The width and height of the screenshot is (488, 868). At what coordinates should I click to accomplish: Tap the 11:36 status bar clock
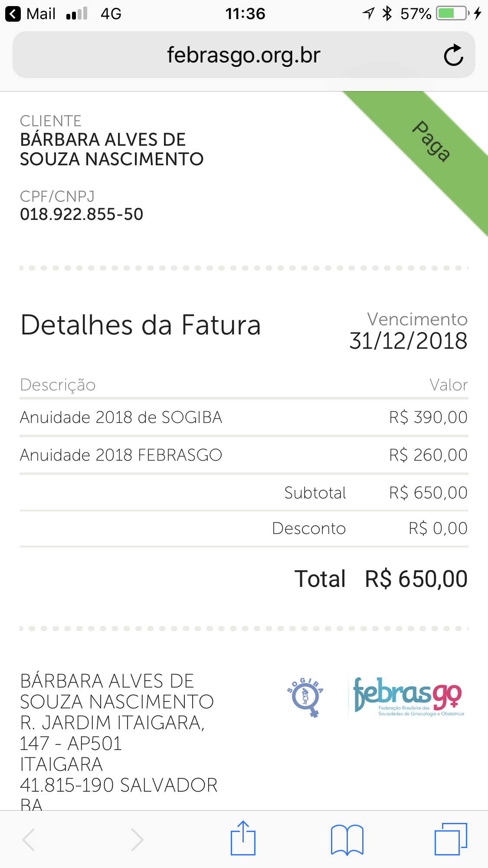click(245, 14)
